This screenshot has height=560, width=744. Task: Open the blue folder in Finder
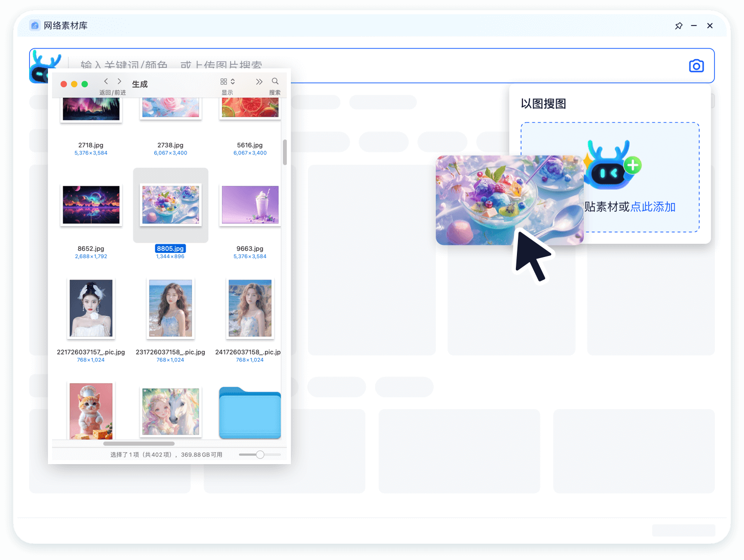250,413
